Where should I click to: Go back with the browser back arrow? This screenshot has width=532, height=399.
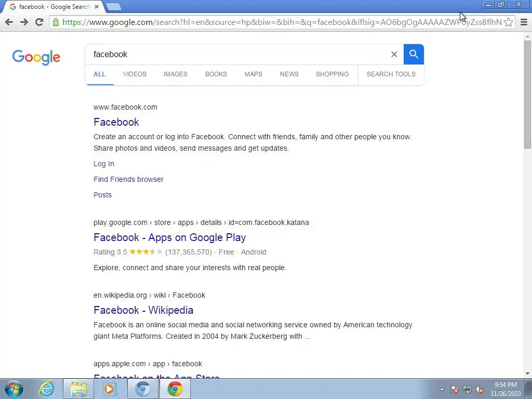(9, 22)
